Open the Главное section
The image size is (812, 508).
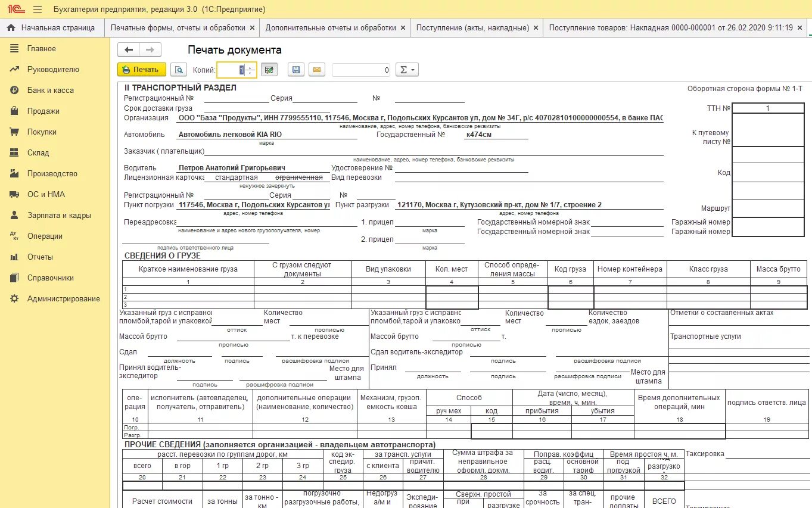(55, 49)
